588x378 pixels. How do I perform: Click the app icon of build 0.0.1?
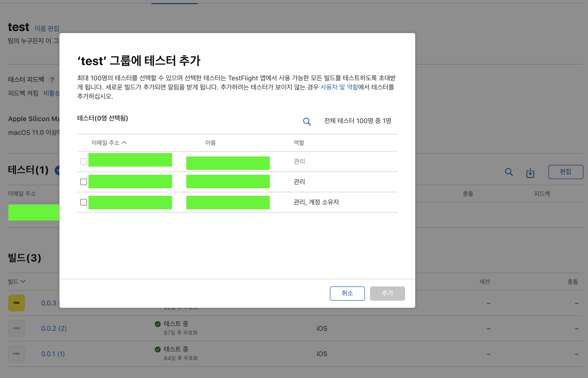[17, 354]
